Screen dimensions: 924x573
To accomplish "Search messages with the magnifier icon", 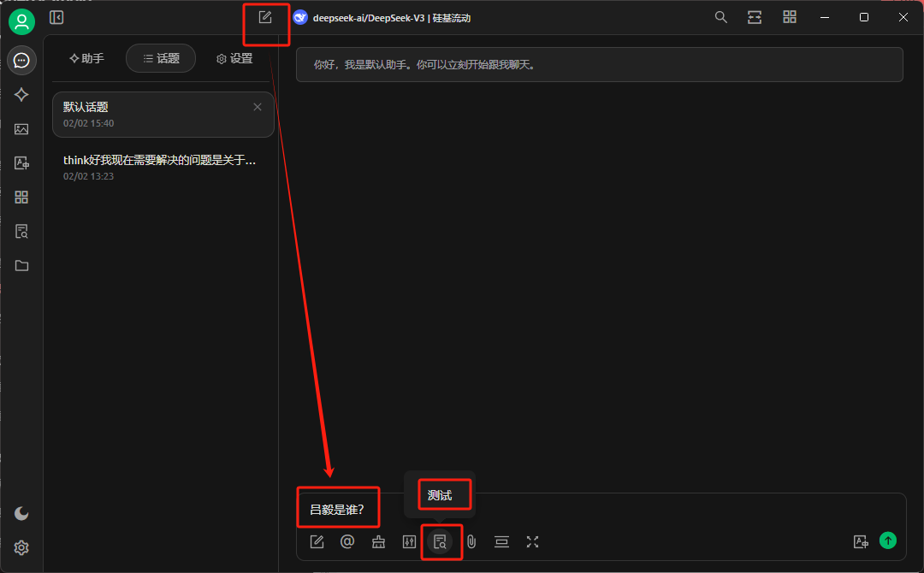I will [x=721, y=17].
